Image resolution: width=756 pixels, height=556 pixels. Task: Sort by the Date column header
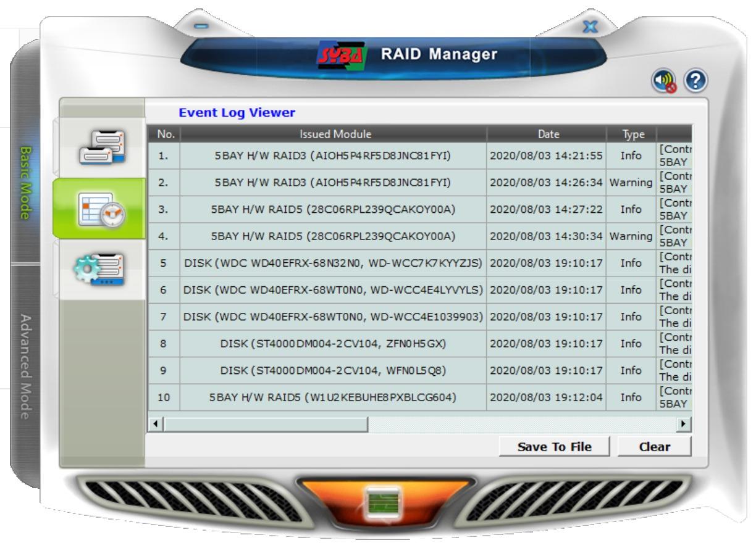[x=547, y=134]
